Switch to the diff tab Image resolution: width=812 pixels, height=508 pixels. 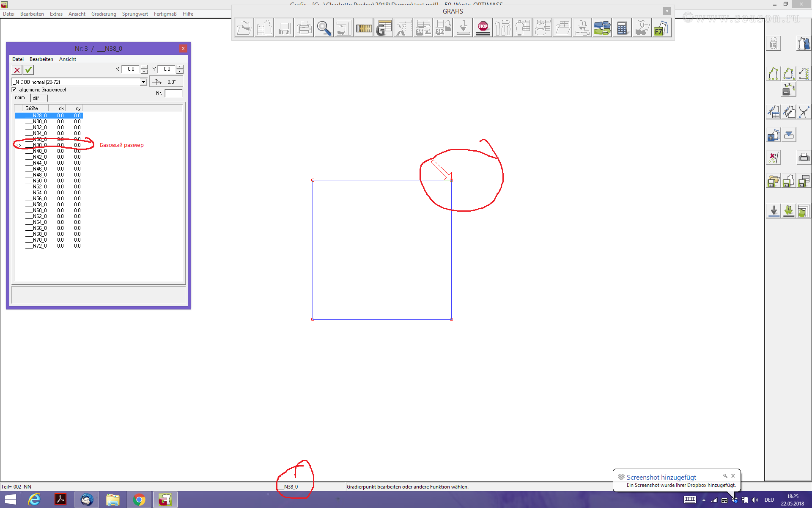click(36, 98)
